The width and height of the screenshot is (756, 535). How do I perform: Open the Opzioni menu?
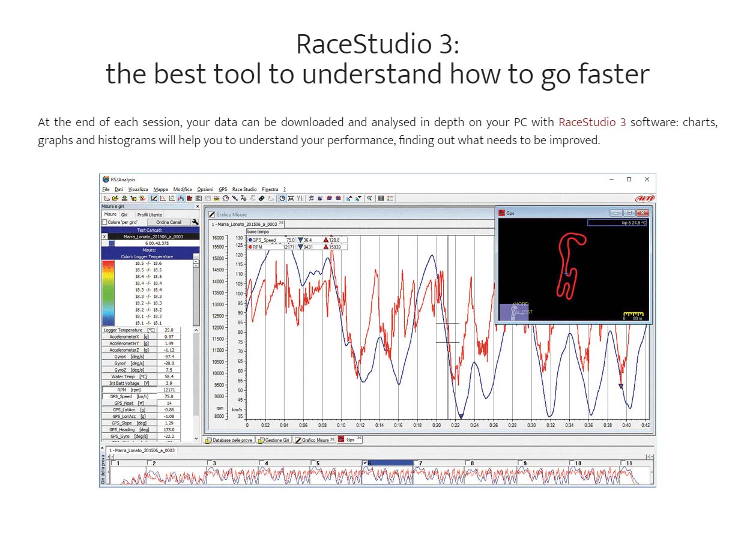tap(205, 189)
